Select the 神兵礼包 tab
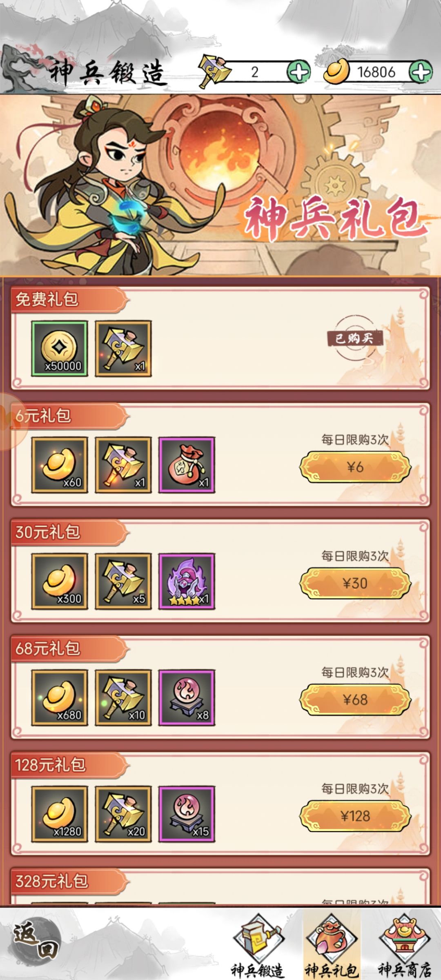 pyautogui.click(x=332, y=945)
